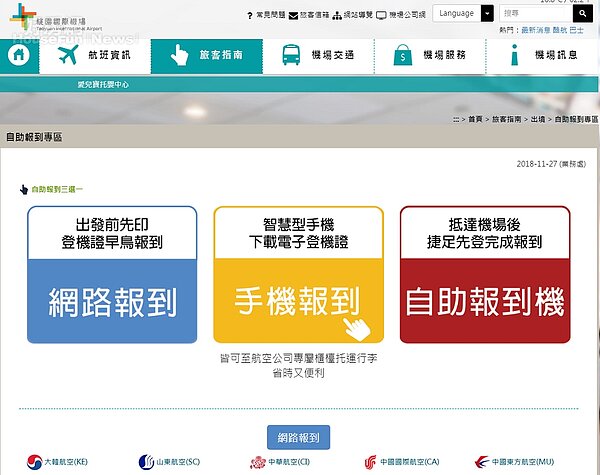Click the question mark icon for 常見問題

(249, 15)
